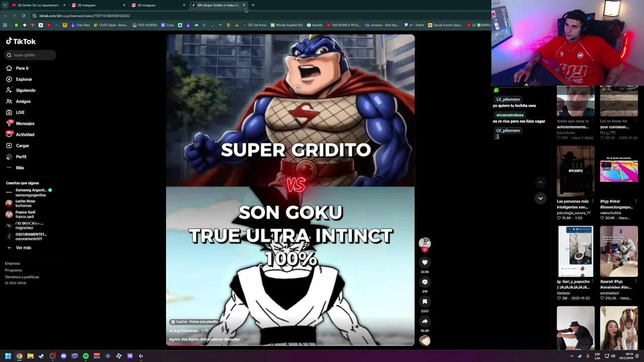The width and height of the screenshot is (644, 362).
Task: Open the Explorar section
Action: 19,79
